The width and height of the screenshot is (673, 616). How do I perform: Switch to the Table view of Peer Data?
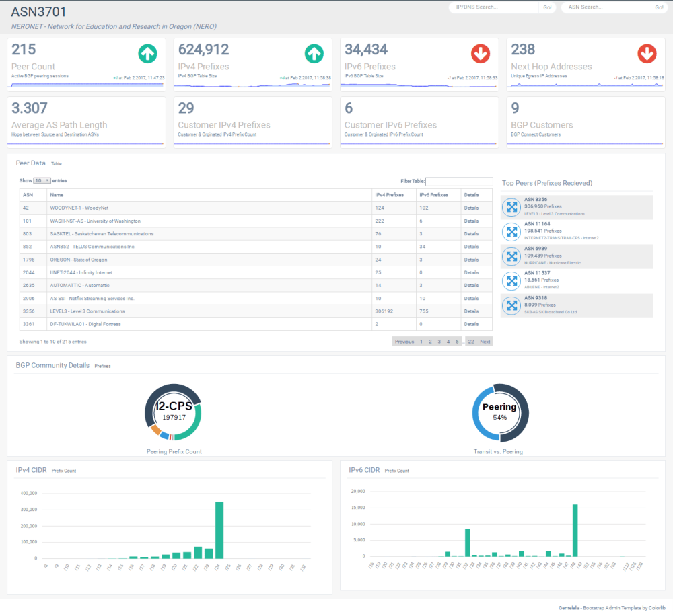pos(57,163)
